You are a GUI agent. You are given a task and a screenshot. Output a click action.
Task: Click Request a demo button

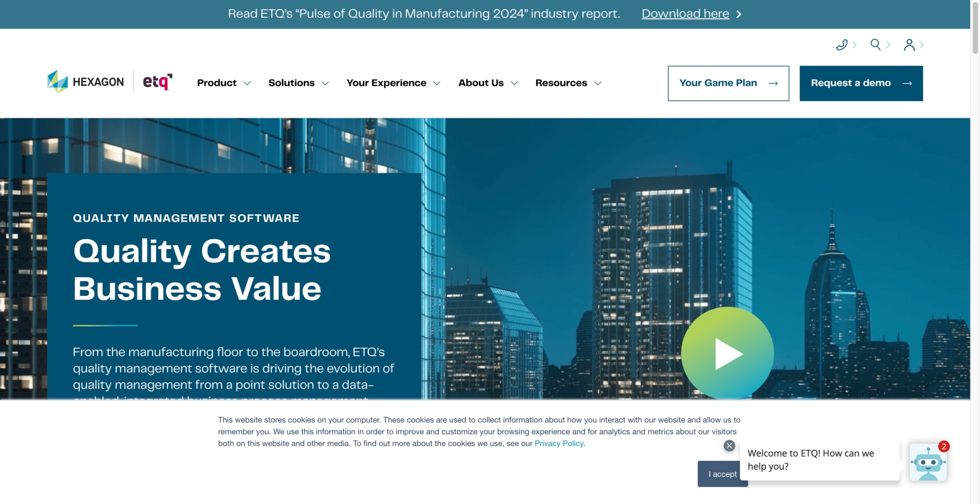(x=861, y=83)
